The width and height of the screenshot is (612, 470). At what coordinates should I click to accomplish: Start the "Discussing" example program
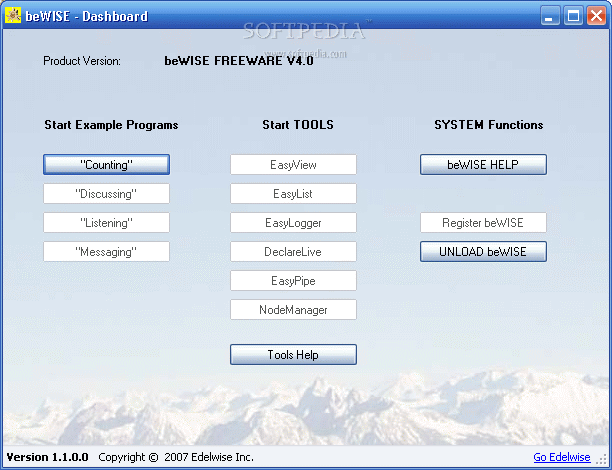click(106, 194)
